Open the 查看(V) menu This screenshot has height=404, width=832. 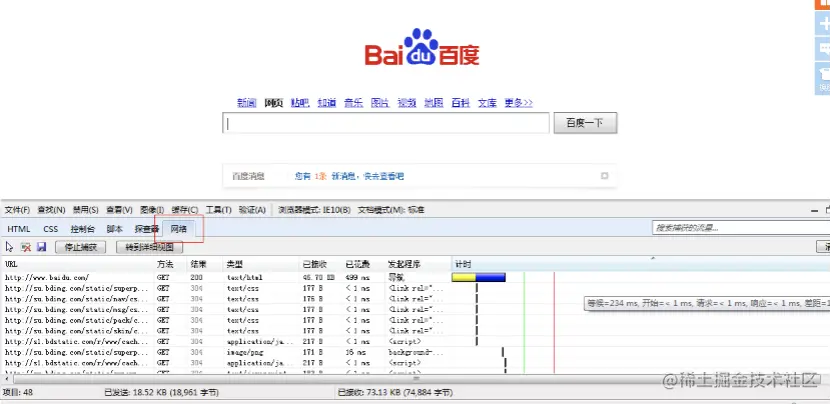(119, 210)
